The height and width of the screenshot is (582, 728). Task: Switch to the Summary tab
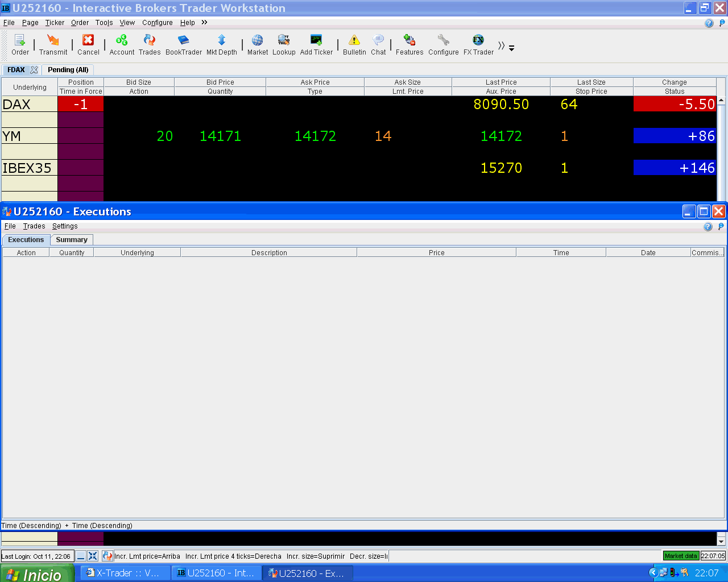72,240
